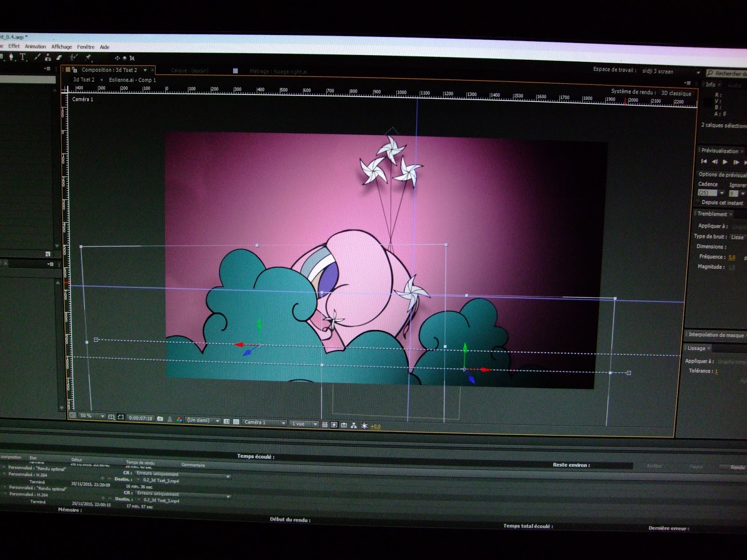747x560 pixels.
Task: Jump to first frame in Prévisualisation
Action: point(704,161)
